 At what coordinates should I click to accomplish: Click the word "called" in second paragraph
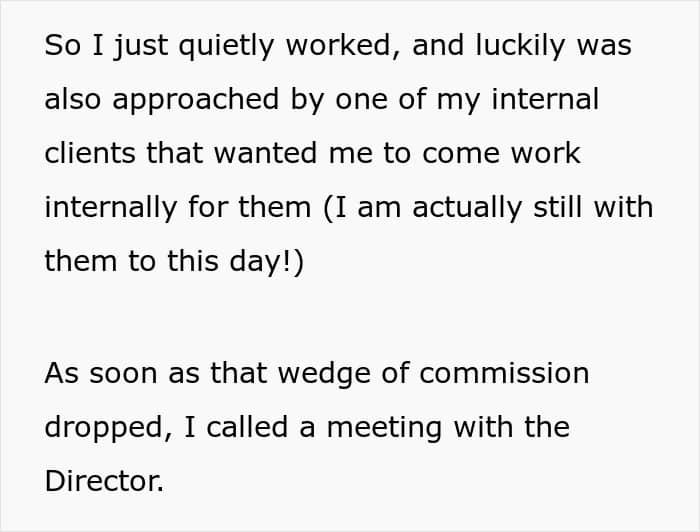pos(247,427)
